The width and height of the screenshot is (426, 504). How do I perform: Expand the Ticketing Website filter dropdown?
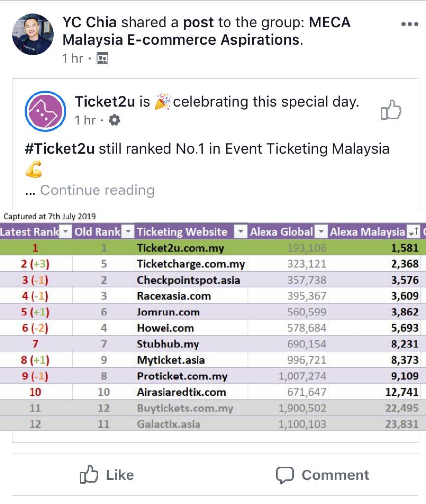(240, 232)
